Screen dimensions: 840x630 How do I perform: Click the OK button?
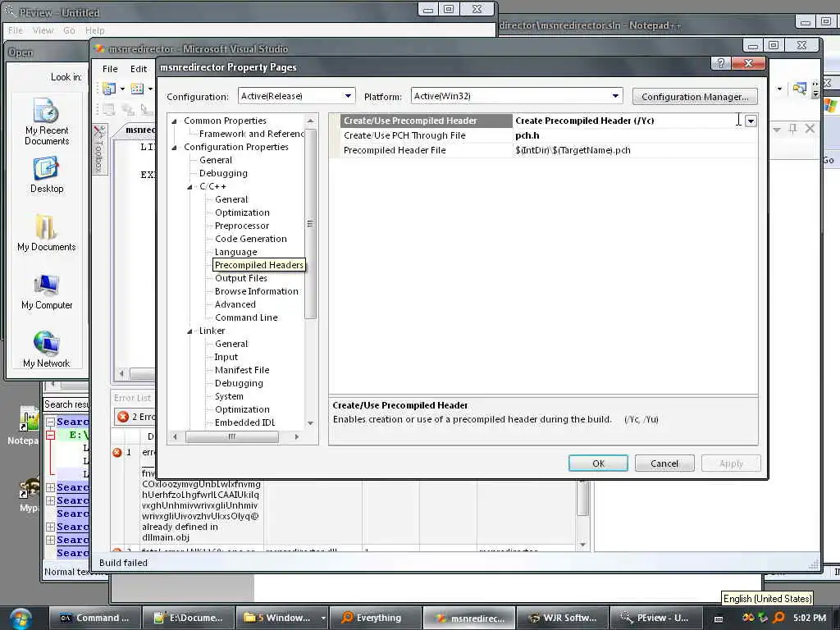tap(598, 463)
